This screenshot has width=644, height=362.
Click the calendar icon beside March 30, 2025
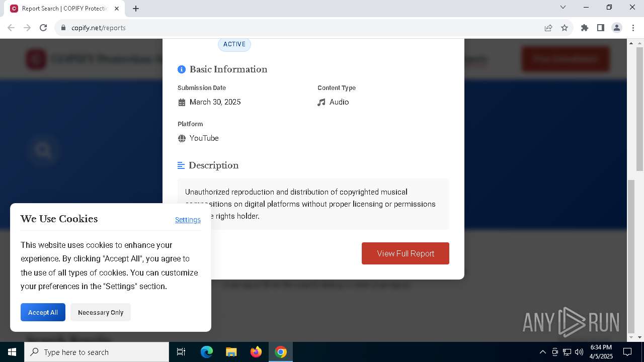point(182,102)
